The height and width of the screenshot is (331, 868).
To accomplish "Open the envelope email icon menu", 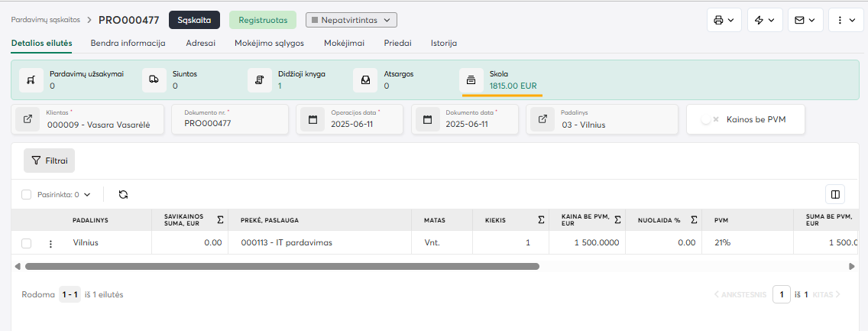I will pyautogui.click(x=805, y=20).
